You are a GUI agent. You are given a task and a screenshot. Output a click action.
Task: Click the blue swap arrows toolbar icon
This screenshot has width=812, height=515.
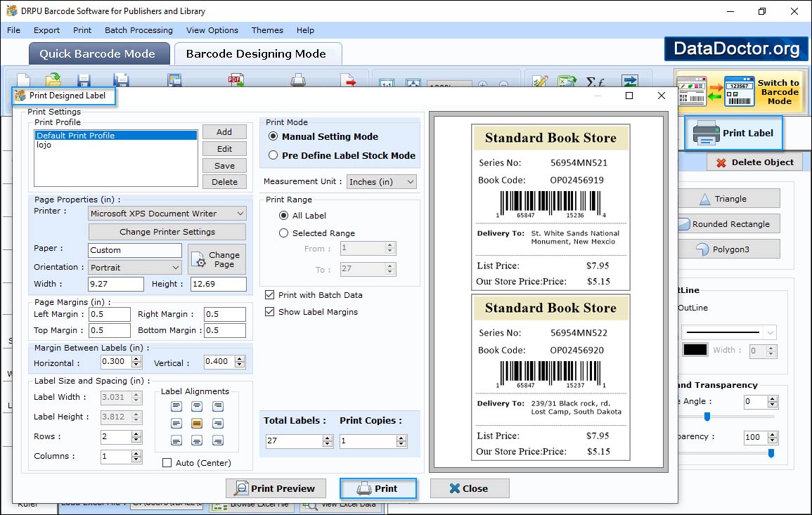[x=630, y=81]
